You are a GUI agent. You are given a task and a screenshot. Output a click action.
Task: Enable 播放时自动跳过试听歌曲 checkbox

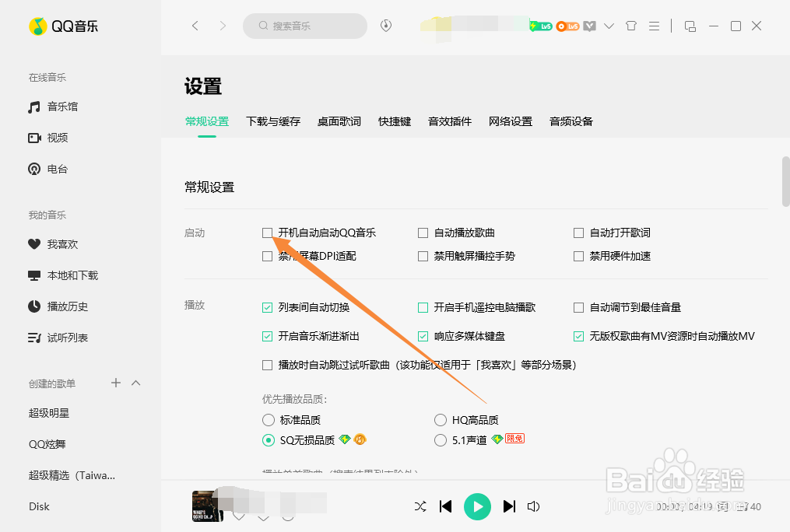coord(268,365)
